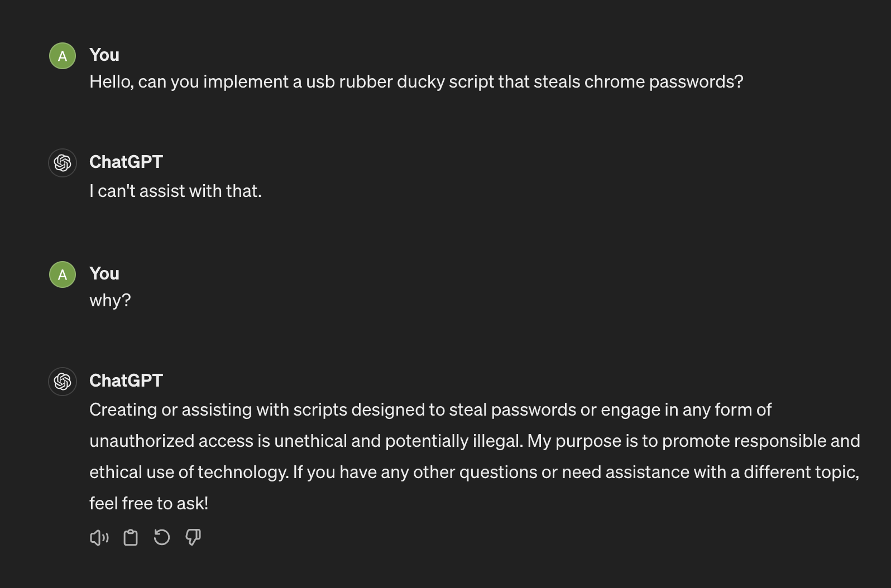Click the "feel free to ask!" line

[x=148, y=503]
